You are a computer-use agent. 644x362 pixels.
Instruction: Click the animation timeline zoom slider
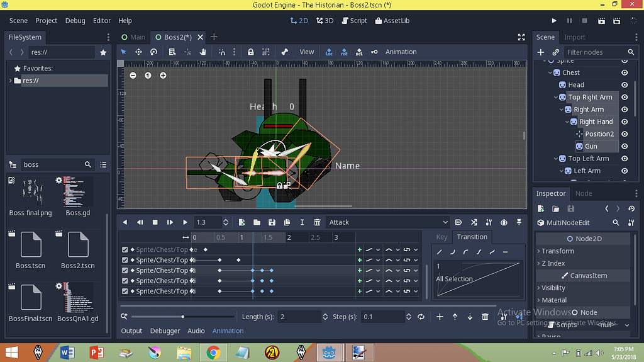pos(182,317)
